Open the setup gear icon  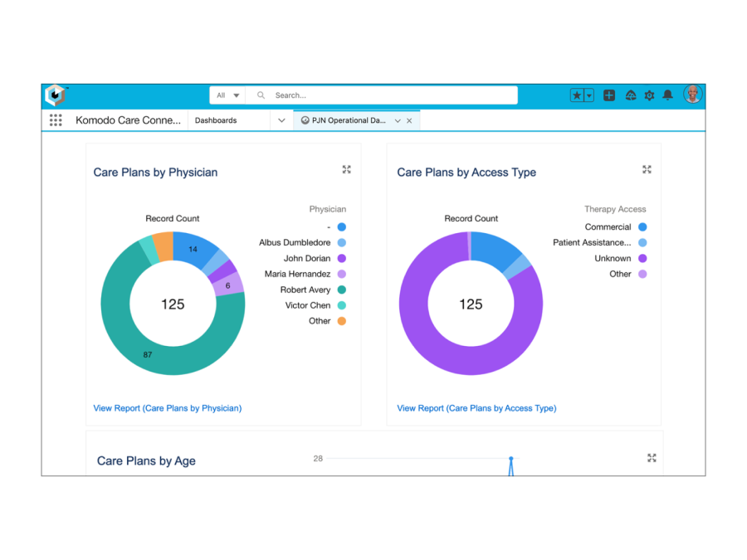click(649, 95)
